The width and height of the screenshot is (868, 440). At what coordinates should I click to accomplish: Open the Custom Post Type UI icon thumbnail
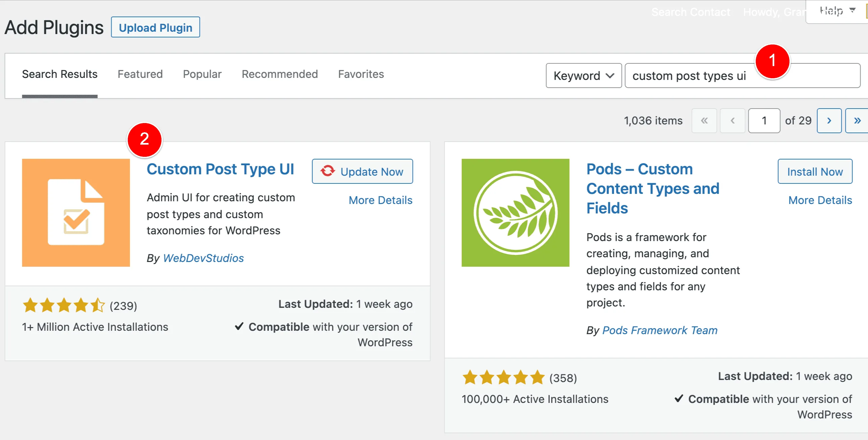click(76, 213)
